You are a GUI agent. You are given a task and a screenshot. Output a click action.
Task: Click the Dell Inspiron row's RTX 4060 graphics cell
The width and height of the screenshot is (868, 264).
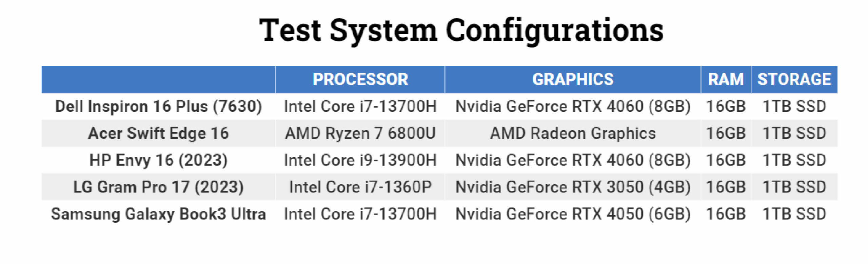point(573,106)
